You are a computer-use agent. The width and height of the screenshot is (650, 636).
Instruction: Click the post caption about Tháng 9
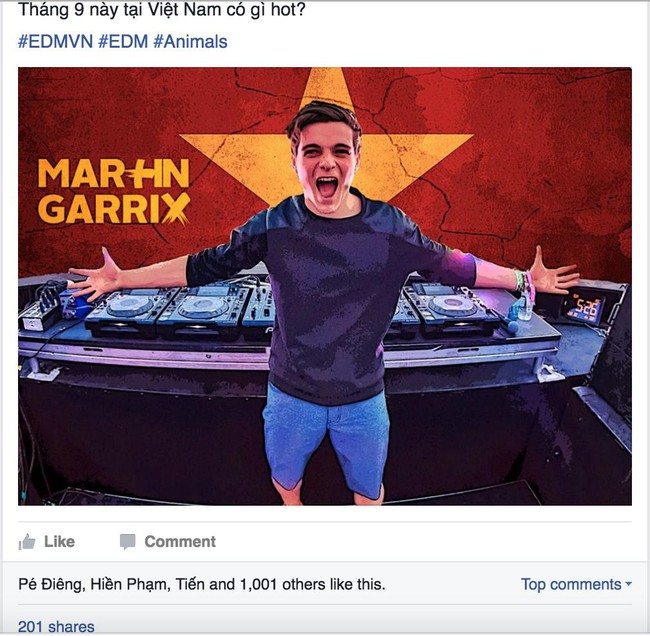[x=162, y=9]
